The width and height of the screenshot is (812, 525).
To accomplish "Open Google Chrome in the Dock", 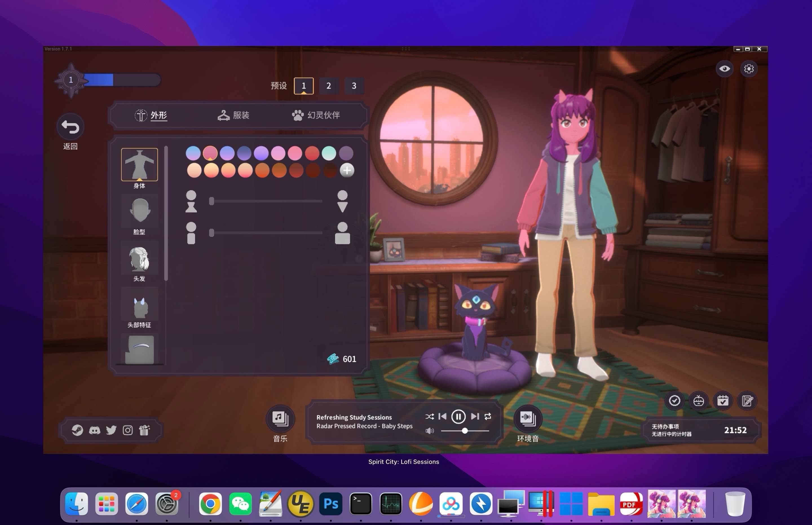I will [210, 504].
